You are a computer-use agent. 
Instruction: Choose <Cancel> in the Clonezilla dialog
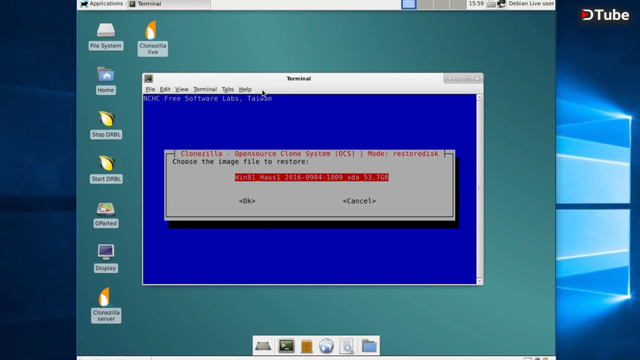[x=359, y=201]
